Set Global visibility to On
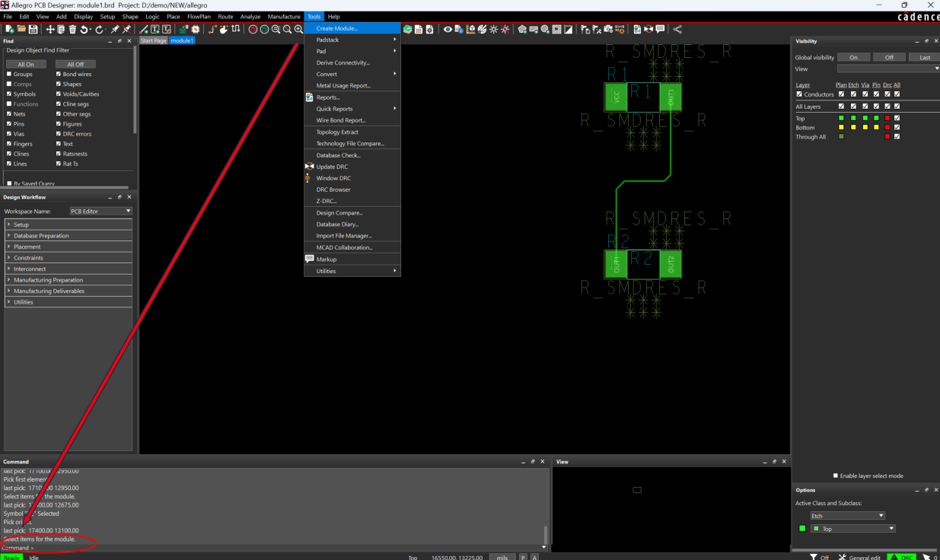This screenshot has height=560, width=940. [853, 57]
